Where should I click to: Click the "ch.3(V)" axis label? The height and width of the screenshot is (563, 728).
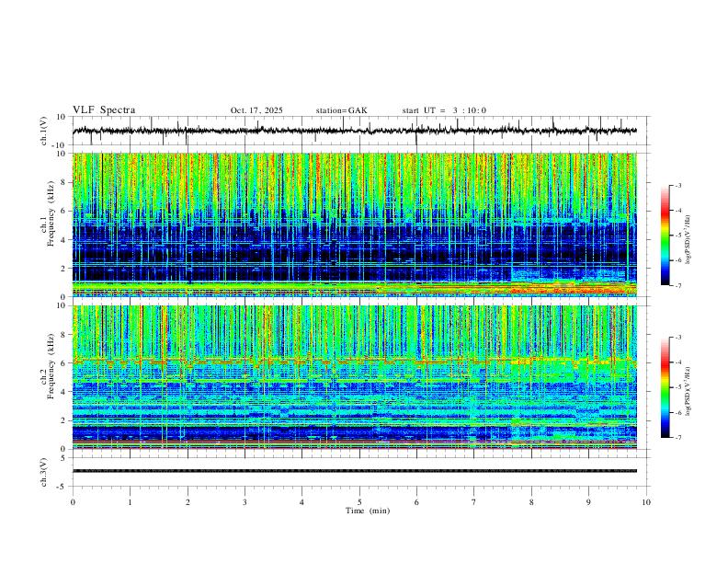[44, 472]
